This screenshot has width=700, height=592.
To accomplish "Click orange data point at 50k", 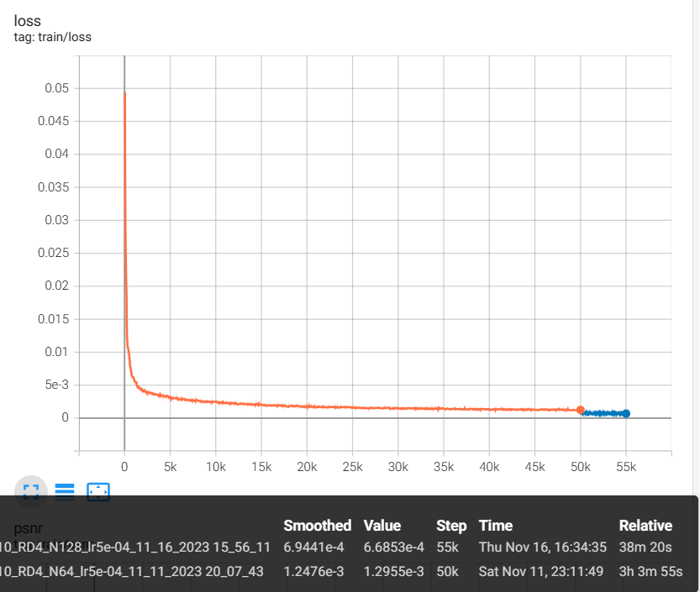I will point(580,410).
